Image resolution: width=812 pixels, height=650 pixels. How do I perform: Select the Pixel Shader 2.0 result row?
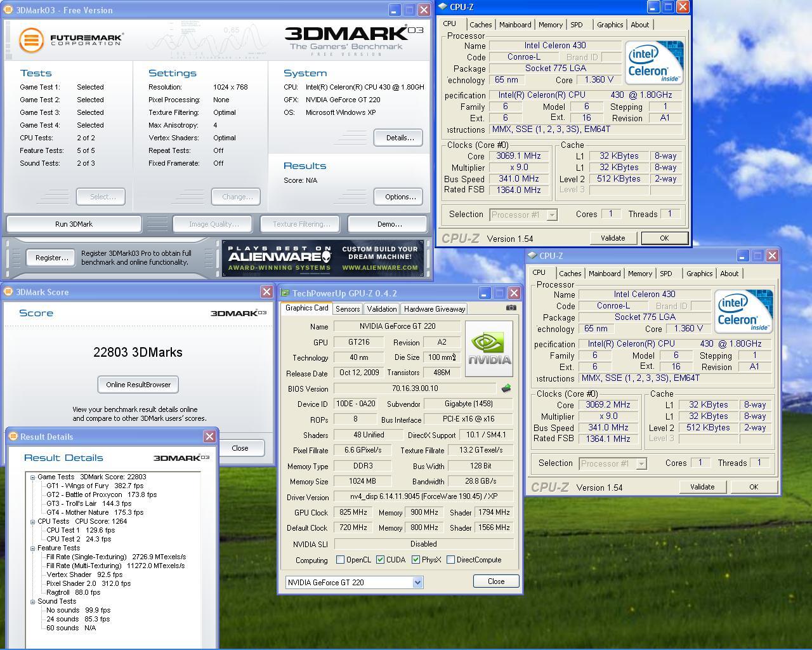88,583
